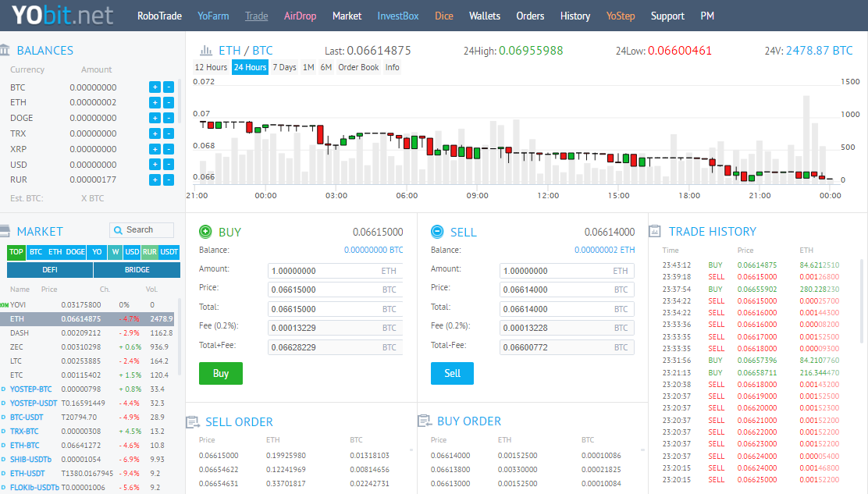
Task: Click the green Buy button
Action: click(221, 373)
